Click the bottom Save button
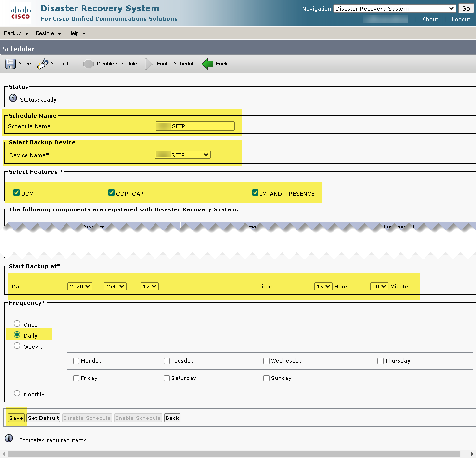The width and height of the screenshot is (476, 458). click(16, 418)
